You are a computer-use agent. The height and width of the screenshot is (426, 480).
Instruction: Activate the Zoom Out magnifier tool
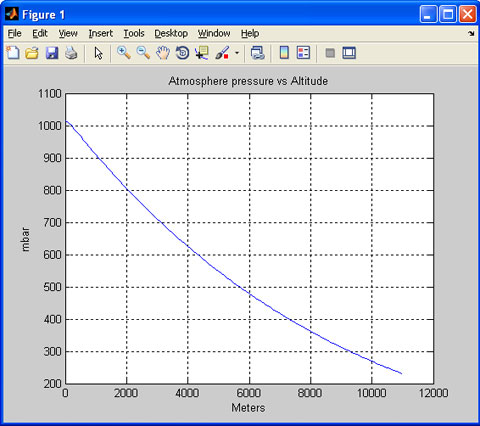pos(143,53)
